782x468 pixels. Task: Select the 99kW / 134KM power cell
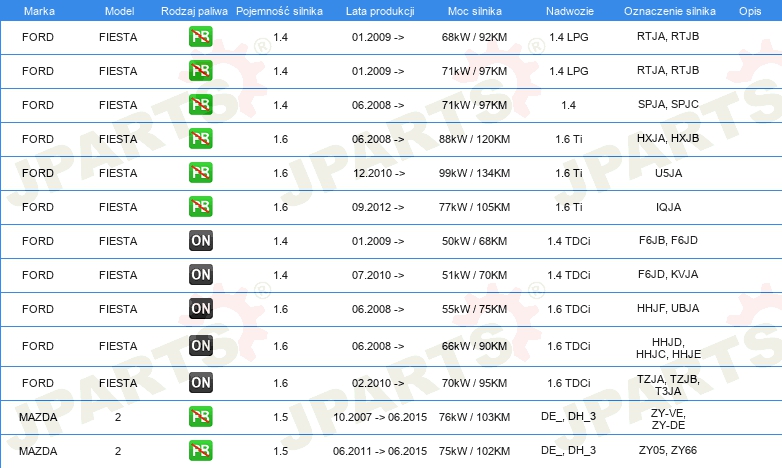coord(474,173)
